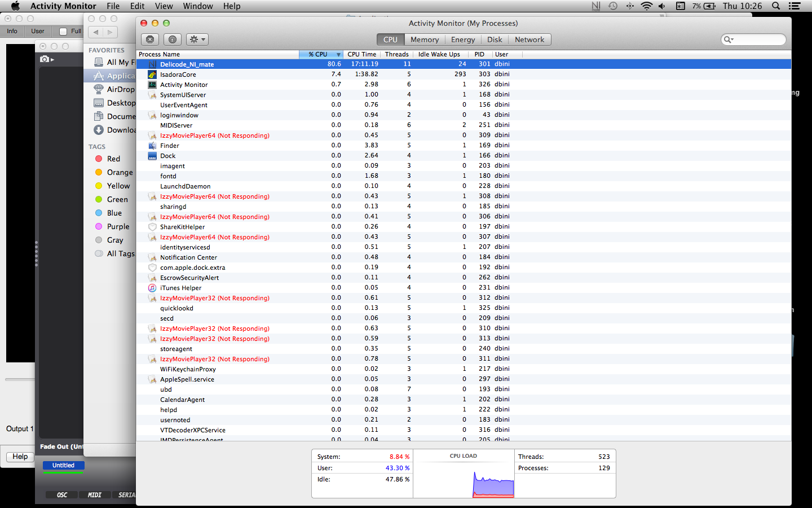This screenshot has width=812, height=508.
Task: Open Spotlight search icon
Action: coord(776,6)
